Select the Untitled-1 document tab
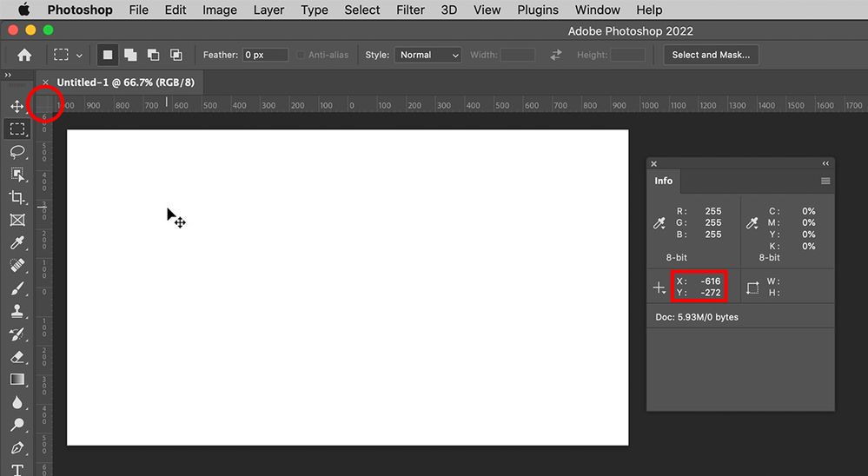868x476 pixels. point(126,83)
